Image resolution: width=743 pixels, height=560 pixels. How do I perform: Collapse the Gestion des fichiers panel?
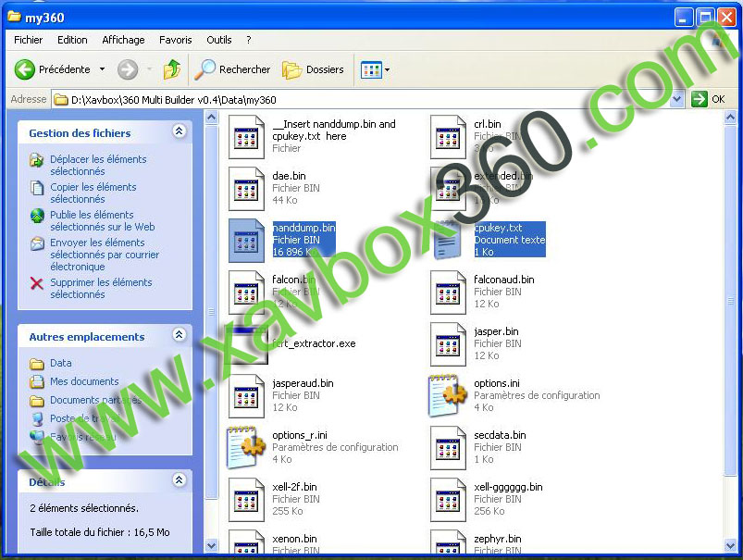pos(180,131)
